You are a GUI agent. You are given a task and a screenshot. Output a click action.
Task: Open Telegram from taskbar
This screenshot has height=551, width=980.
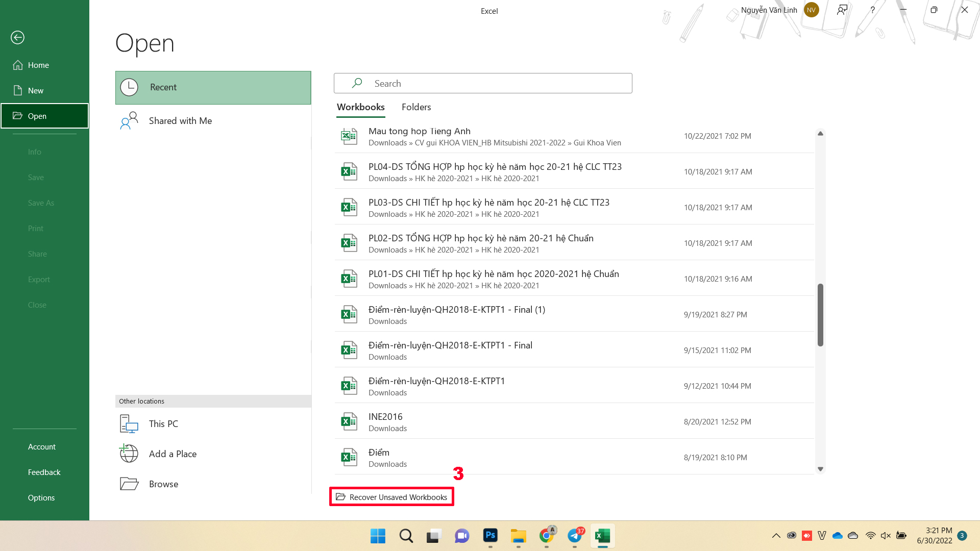(x=575, y=536)
